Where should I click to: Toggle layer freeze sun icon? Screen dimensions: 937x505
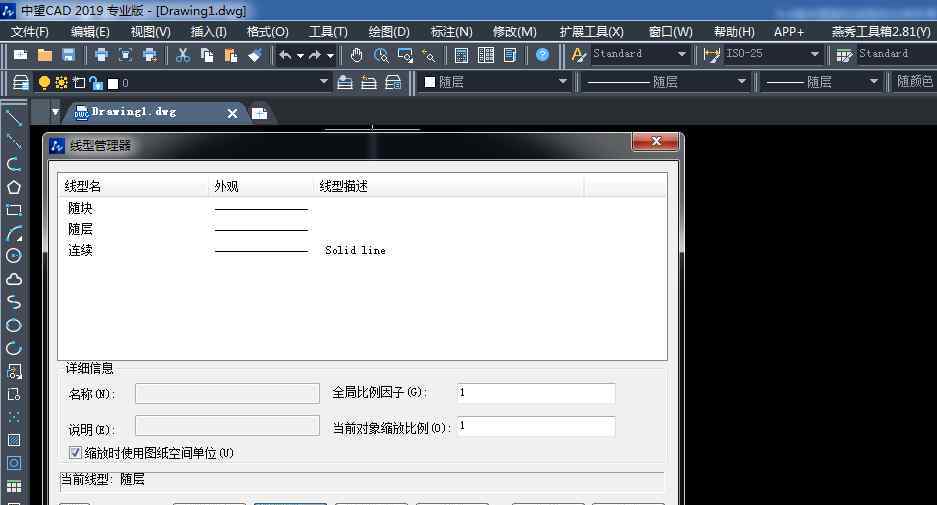click(61, 82)
